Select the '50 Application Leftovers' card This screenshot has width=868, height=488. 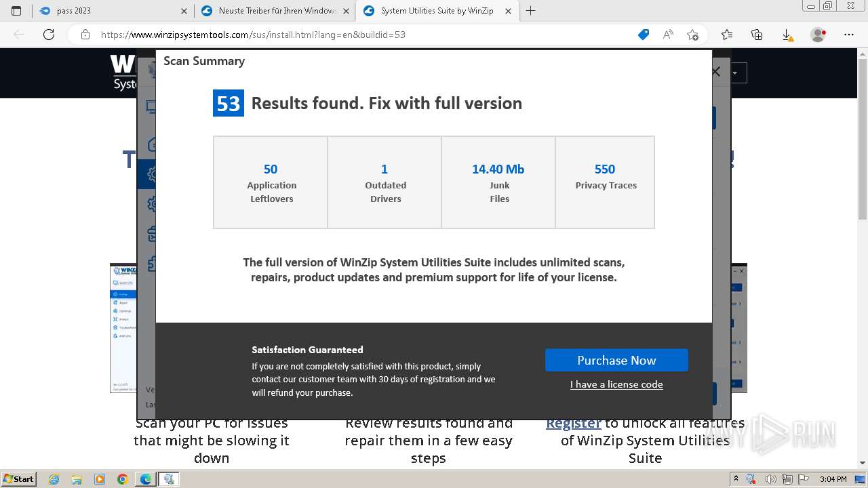[271, 182]
